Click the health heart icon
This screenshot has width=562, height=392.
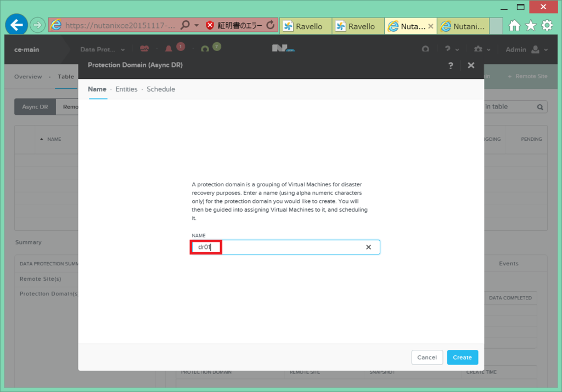pos(144,49)
